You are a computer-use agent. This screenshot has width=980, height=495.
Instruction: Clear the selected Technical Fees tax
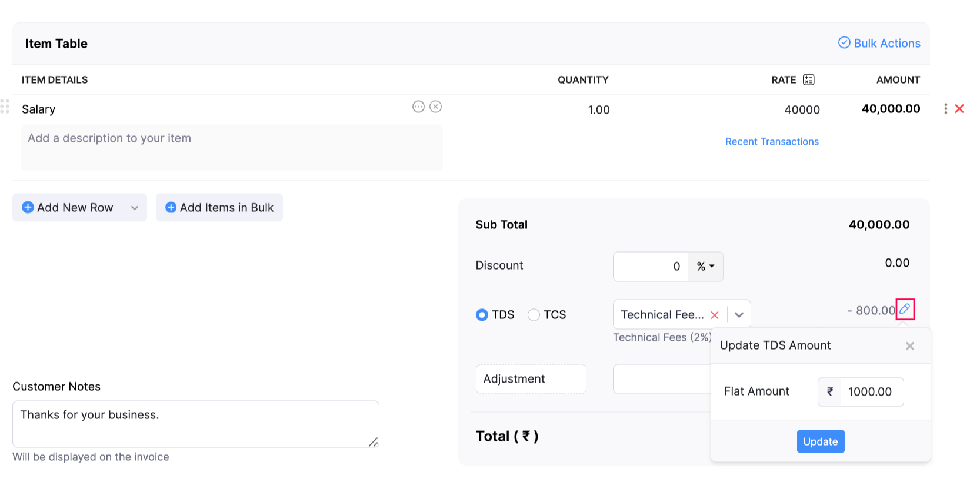[x=715, y=315]
